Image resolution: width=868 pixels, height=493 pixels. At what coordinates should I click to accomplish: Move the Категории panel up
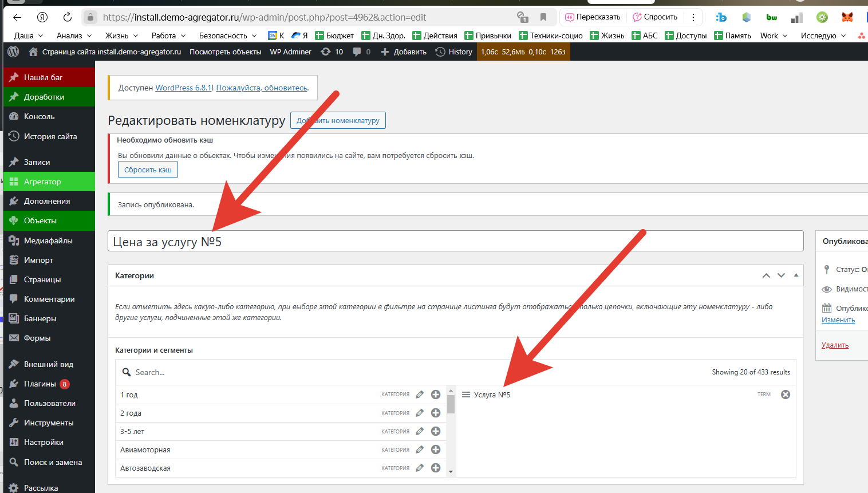[766, 275]
